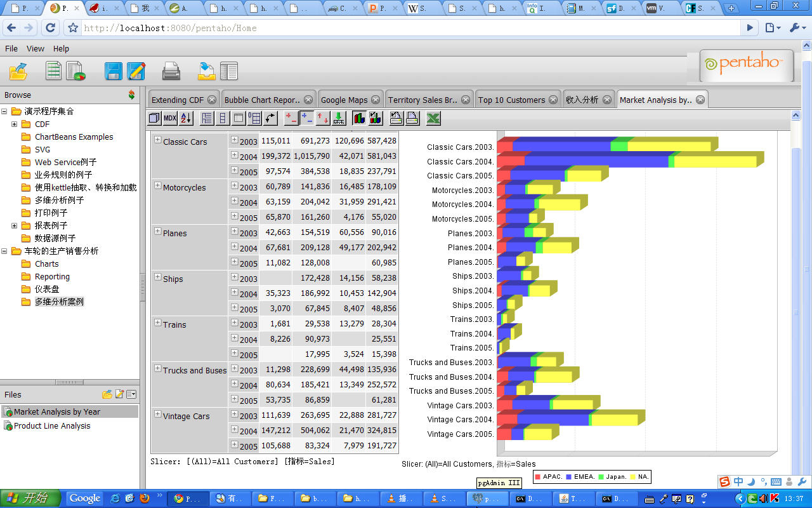812x508 pixels.
Task: Click the blue EMEA legend swatch
Action: (569, 477)
